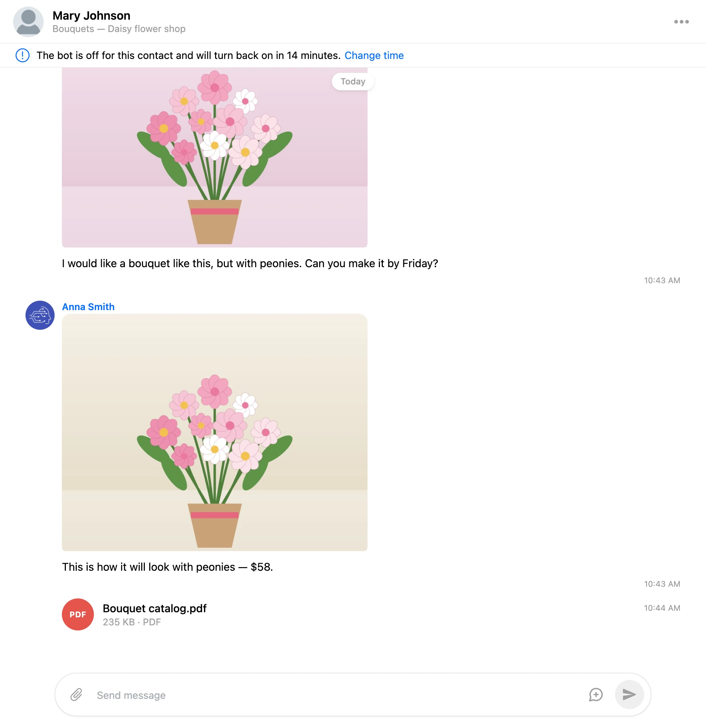This screenshot has height=728, width=706.
Task: Click the message about peonies by Friday
Action: pyautogui.click(x=250, y=263)
